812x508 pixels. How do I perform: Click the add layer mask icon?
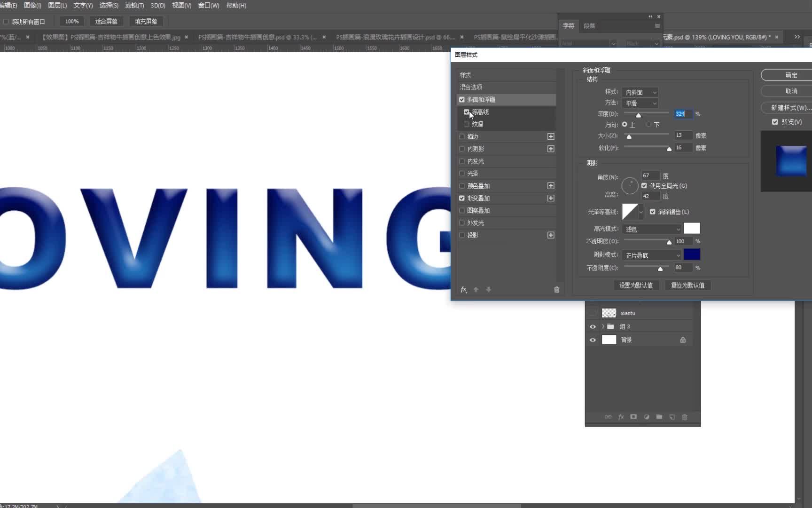(633, 417)
